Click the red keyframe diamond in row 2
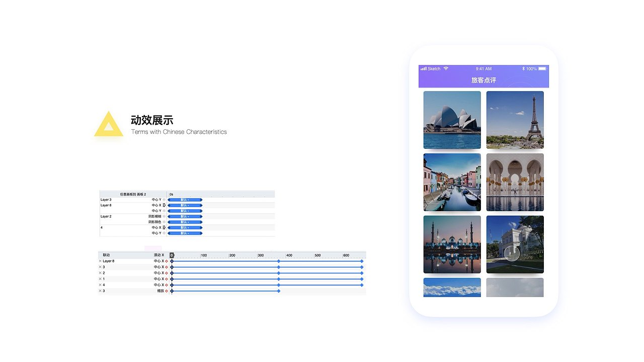The image size is (644, 362). click(x=167, y=273)
